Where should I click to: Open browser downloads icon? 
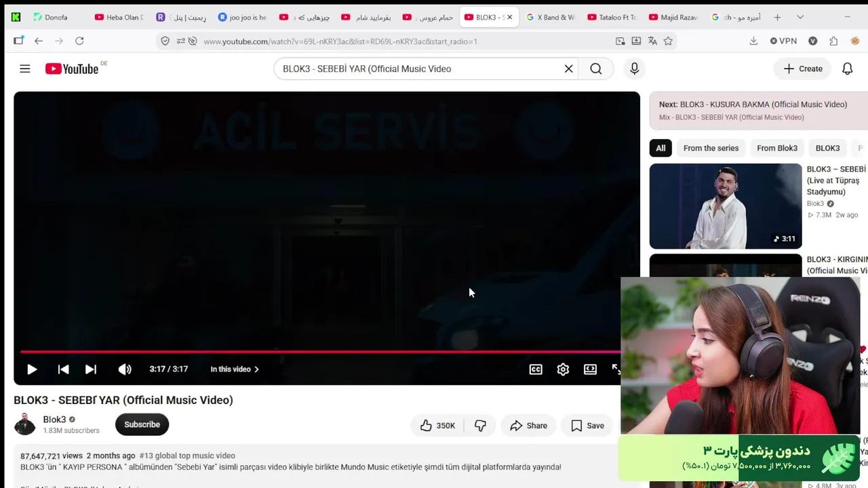753,41
